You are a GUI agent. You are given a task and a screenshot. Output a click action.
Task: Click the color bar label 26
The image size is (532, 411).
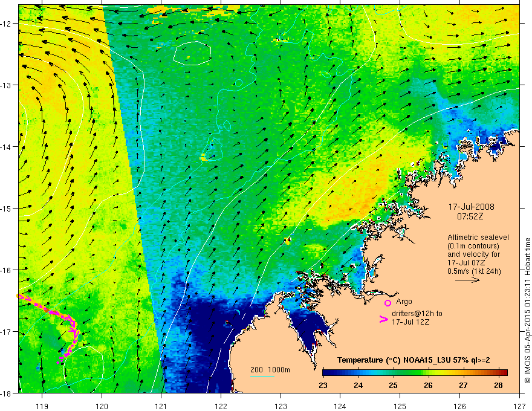428,385
